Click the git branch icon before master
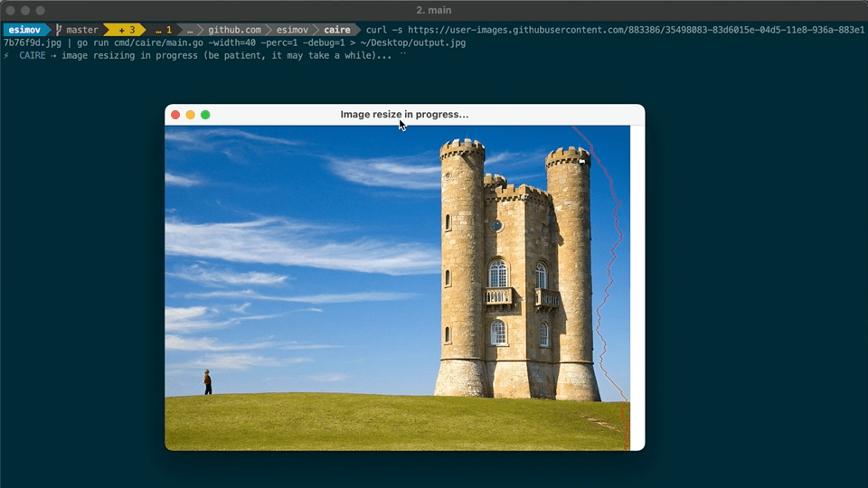Viewport: 868px width, 488px height. tap(59, 30)
